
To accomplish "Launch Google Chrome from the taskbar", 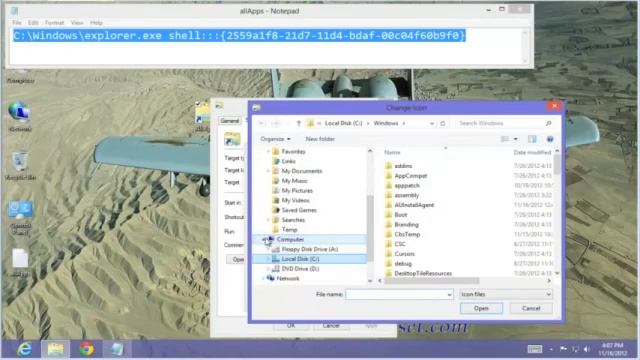I will pyautogui.click(x=86, y=349).
